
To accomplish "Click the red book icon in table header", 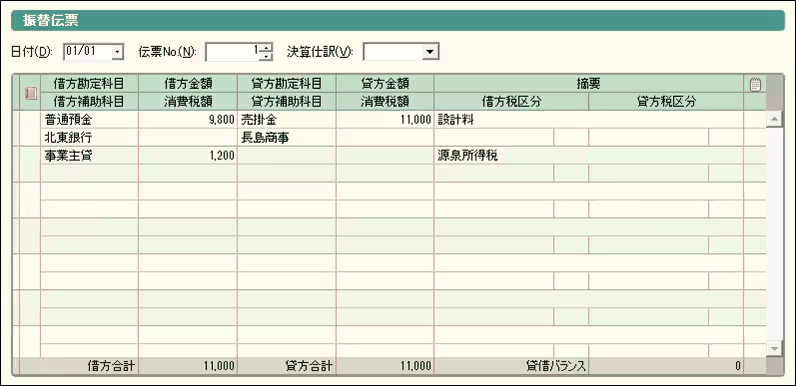I will [30, 93].
